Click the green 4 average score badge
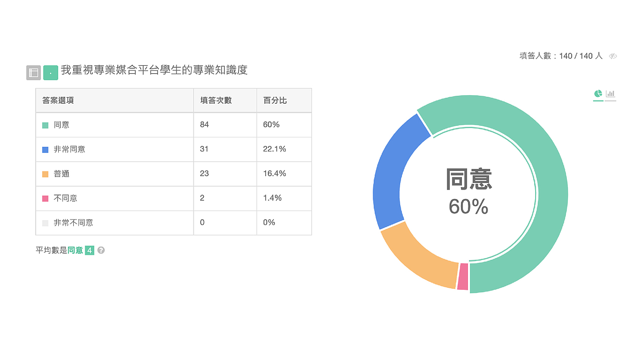Screen dimensions: 642x364 90,250
